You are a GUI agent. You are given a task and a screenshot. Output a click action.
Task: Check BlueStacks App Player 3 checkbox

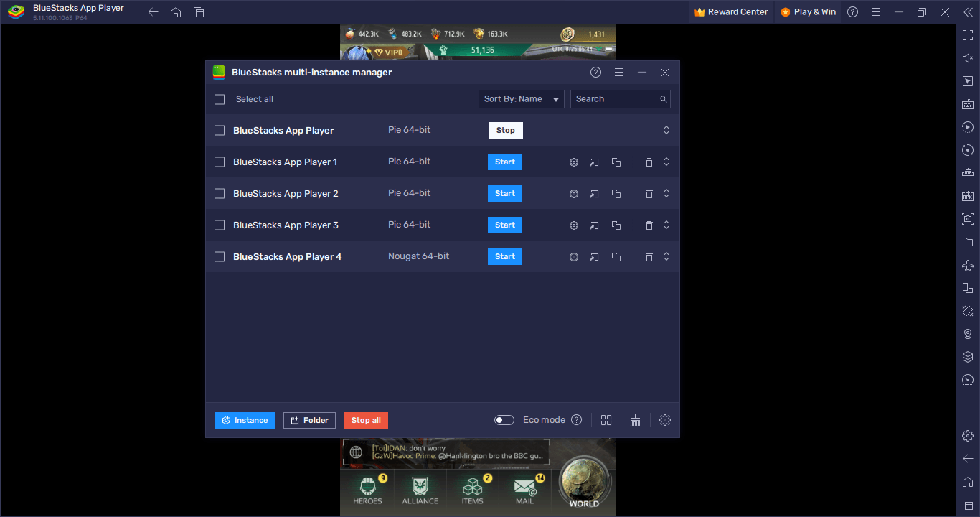tap(220, 225)
